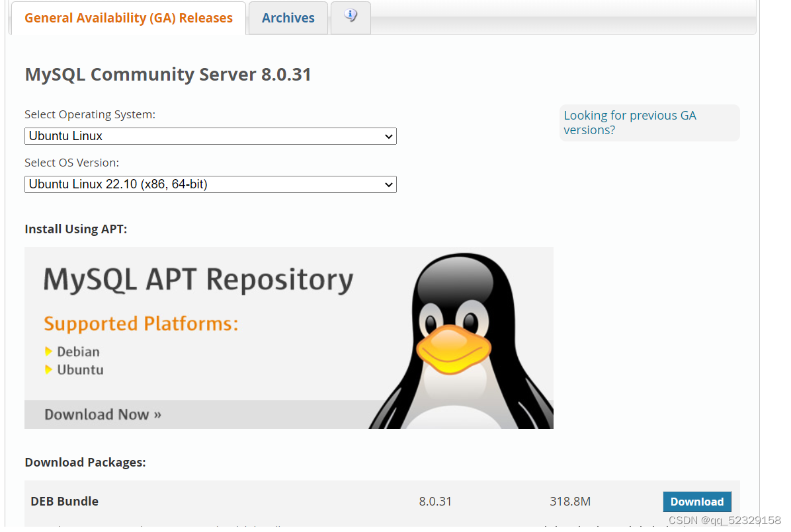Screen dimensions: 791x532
Task: Click the Supported Platforms heading in banner
Action: click(141, 324)
